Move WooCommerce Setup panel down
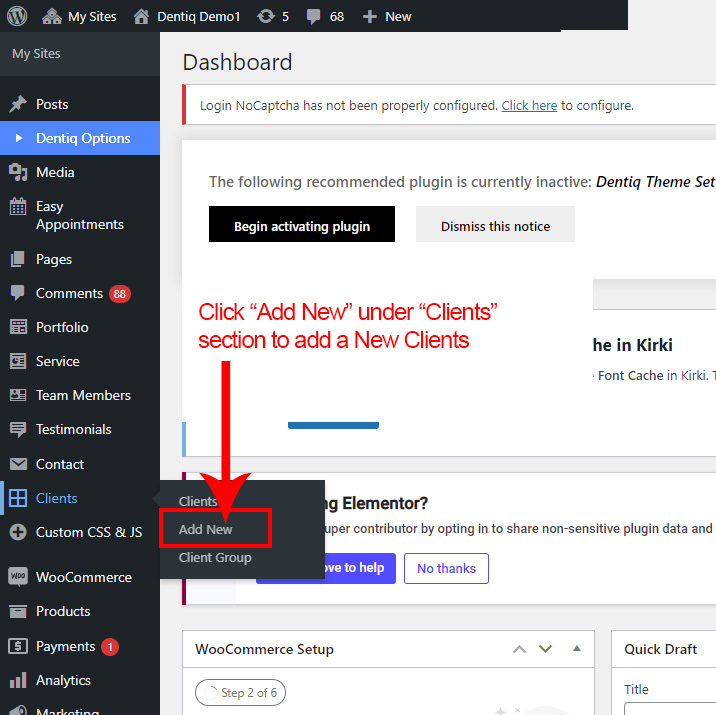Screen dimensions: 716x715 click(545, 649)
